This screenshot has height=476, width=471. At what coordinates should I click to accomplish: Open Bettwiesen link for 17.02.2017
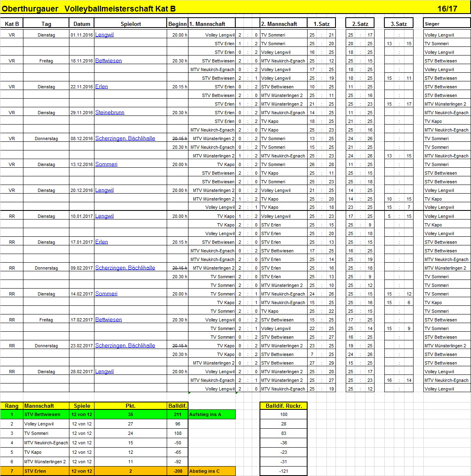[x=108, y=320]
